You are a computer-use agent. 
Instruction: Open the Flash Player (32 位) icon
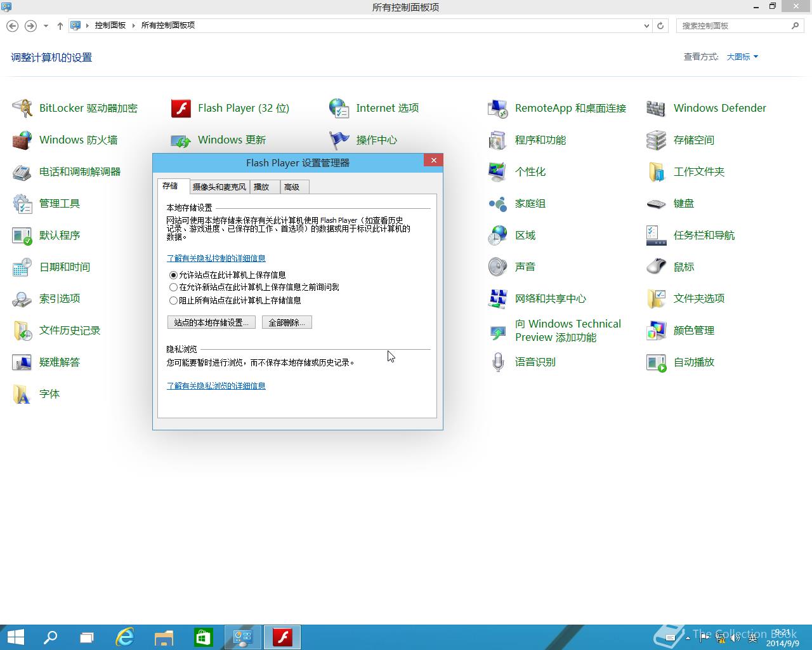pyautogui.click(x=181, y=108)
